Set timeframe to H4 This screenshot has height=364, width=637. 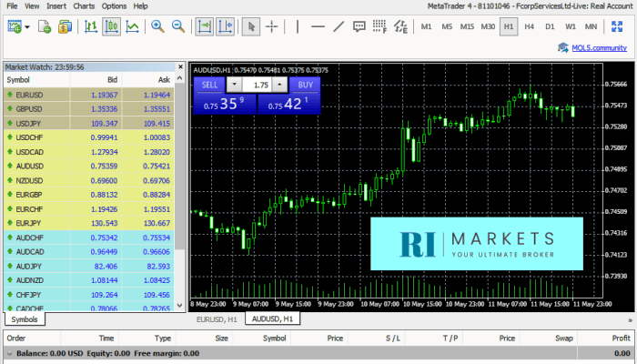pyautogui.click(x=529, y=26)
